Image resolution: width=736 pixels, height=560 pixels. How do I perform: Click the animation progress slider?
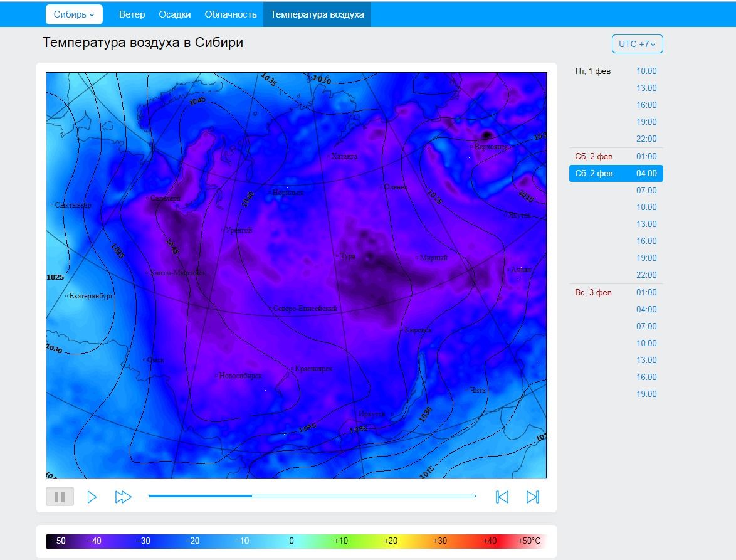point(312,495)
